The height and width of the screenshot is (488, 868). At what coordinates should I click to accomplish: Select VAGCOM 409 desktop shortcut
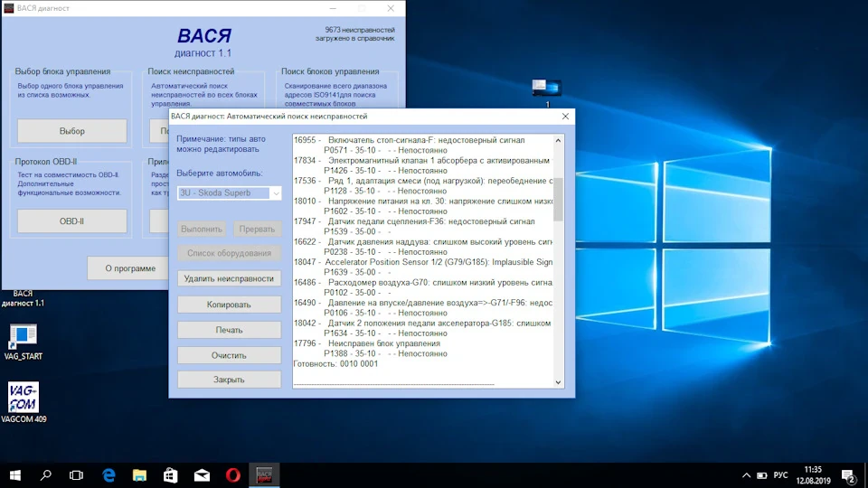pyautogui.click(x=24, y=402)
